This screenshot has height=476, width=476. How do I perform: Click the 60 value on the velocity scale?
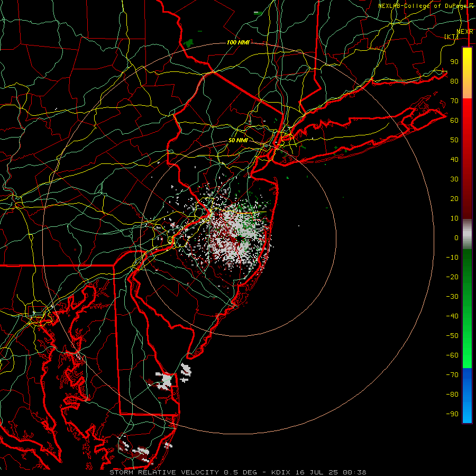click(x=454, y=120)
